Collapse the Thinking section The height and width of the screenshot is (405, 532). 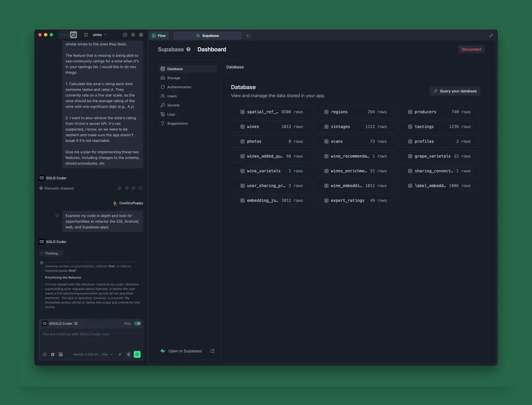51,253
